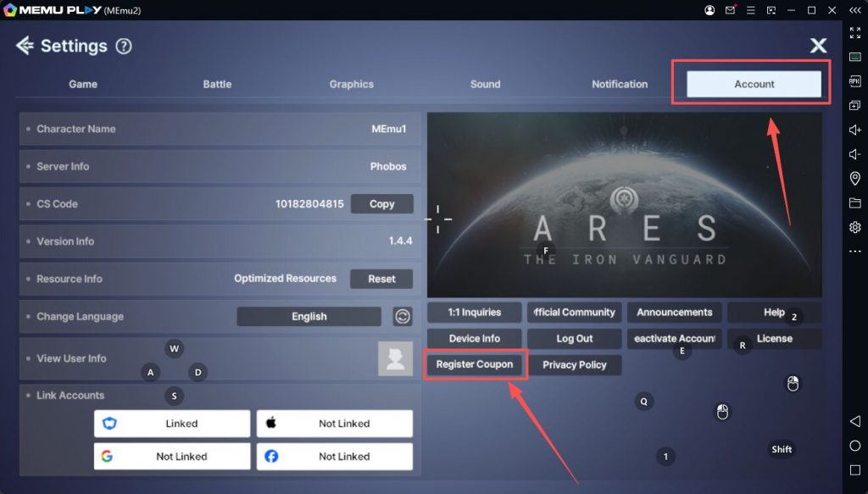This screenshot has width=868, height=494.
Task: Open Announcements
Action: 674,312
